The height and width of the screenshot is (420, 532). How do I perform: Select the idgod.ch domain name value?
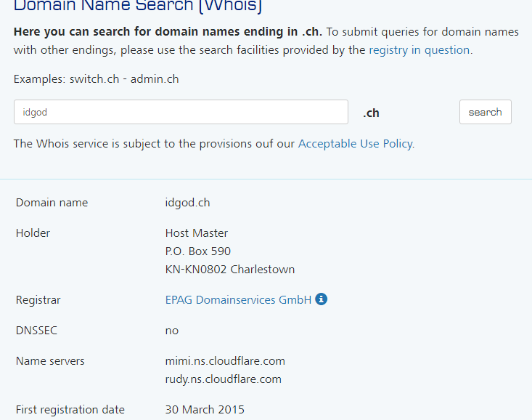point(187,203)
